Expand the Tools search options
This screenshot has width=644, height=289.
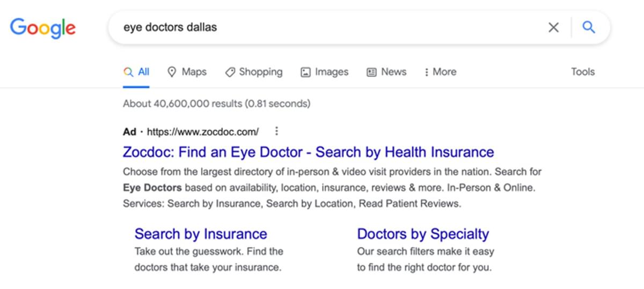click(x=583, y=72)
